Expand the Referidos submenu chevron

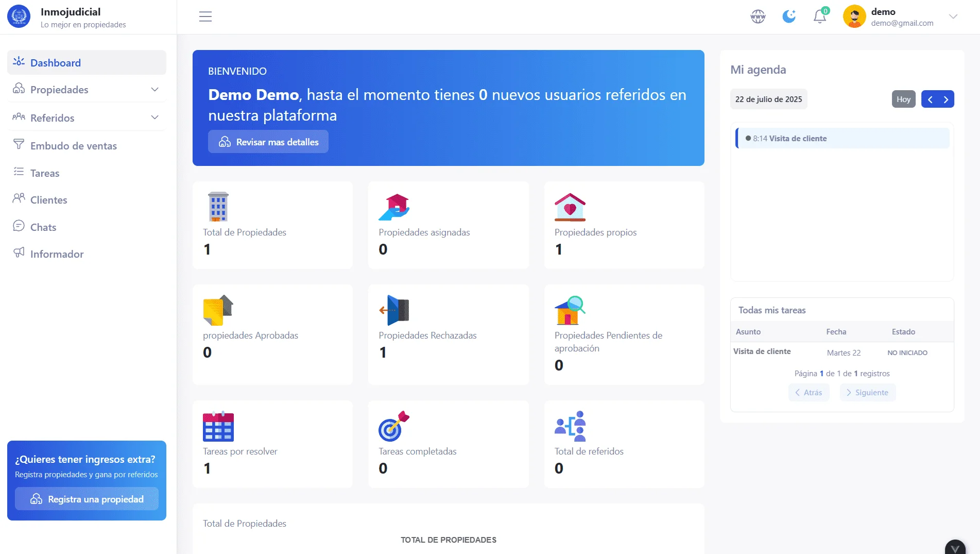point(154,117)
